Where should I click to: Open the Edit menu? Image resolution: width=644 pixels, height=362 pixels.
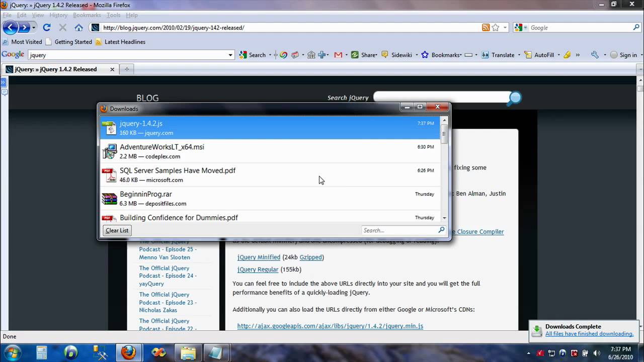(x=22, y=15)
